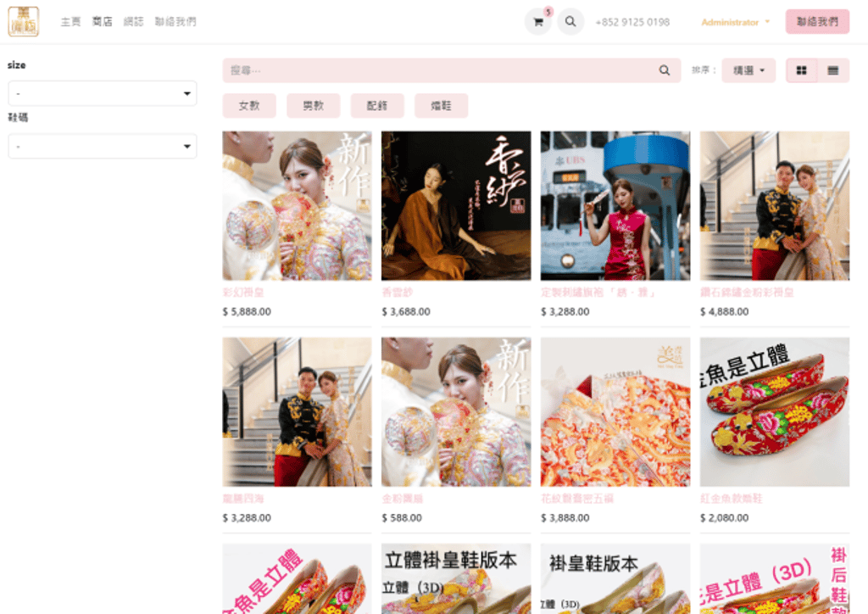Viewport: 868px width, 614px height.
Task: Select the 女款 category filter
Action: (249, 105)
